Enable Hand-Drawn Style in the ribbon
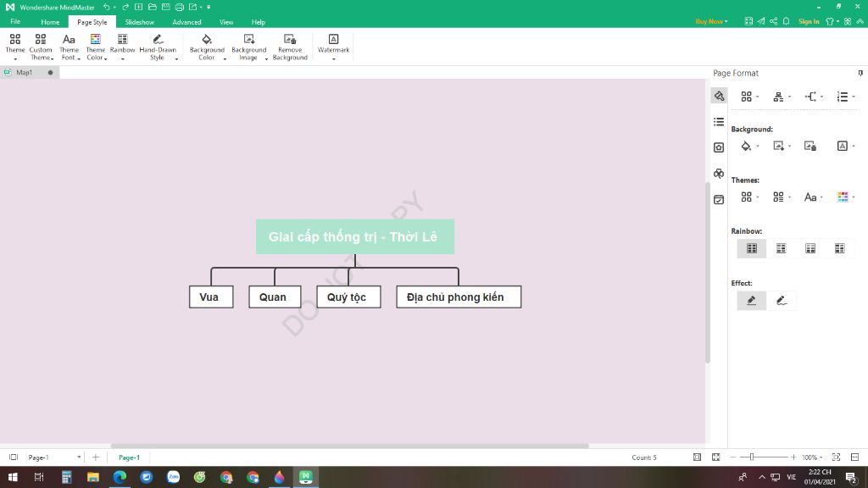 click(x=158, y=47)
